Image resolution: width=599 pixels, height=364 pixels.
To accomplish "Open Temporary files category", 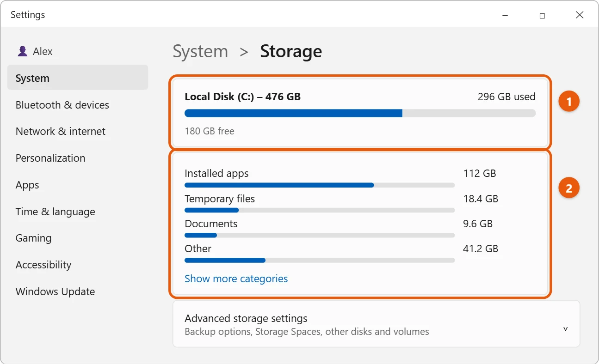I will 220,199.
